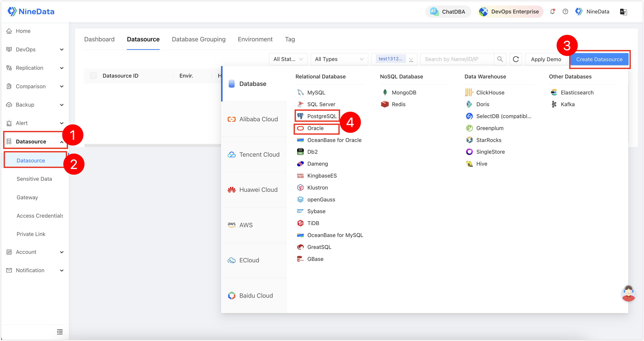
Task: Open Gateway in the sidebar
Action: click(x=27, y=198)
